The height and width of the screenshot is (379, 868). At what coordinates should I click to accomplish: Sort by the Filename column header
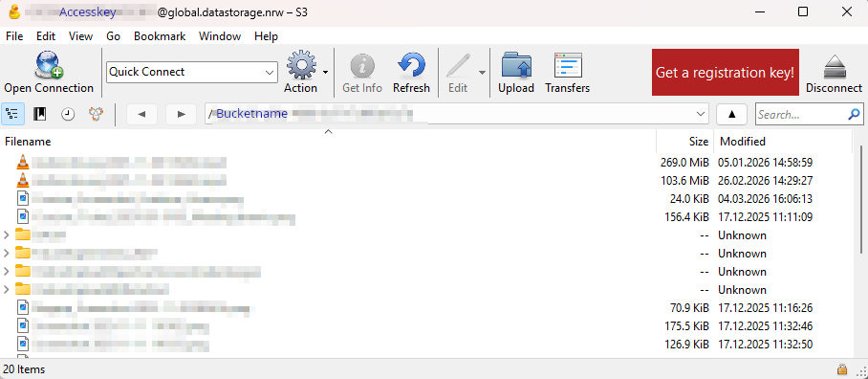click(x=328, y=142)
